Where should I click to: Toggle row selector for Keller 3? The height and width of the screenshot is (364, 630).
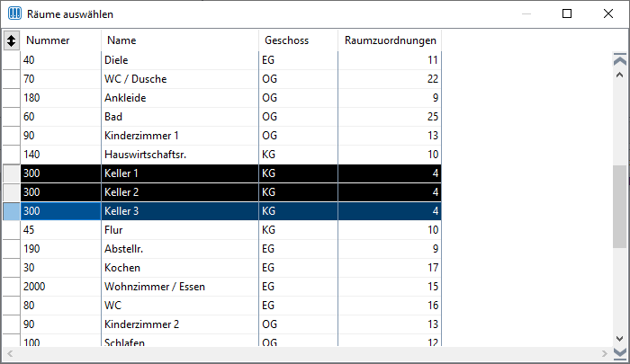click(x=11, y=211)
